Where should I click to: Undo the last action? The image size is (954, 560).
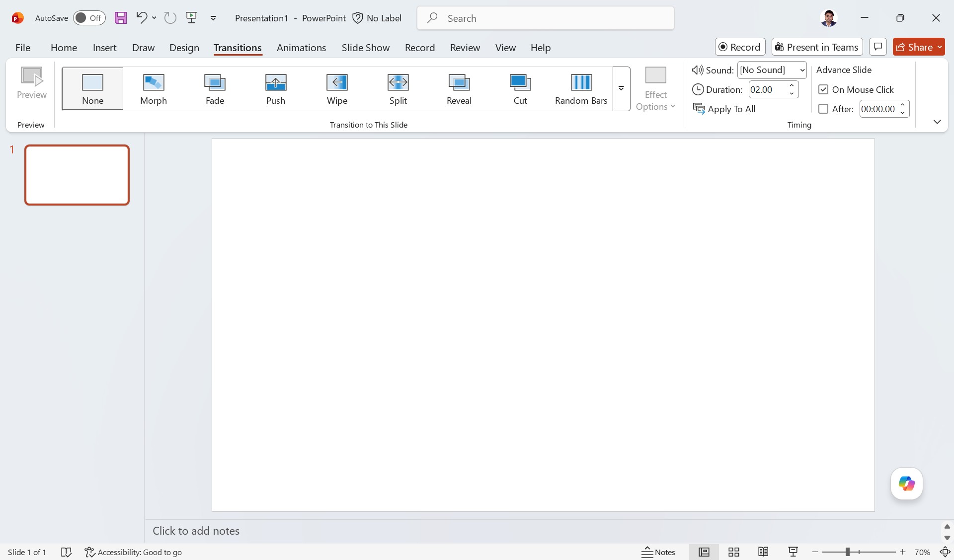click(x=141, y=18)
